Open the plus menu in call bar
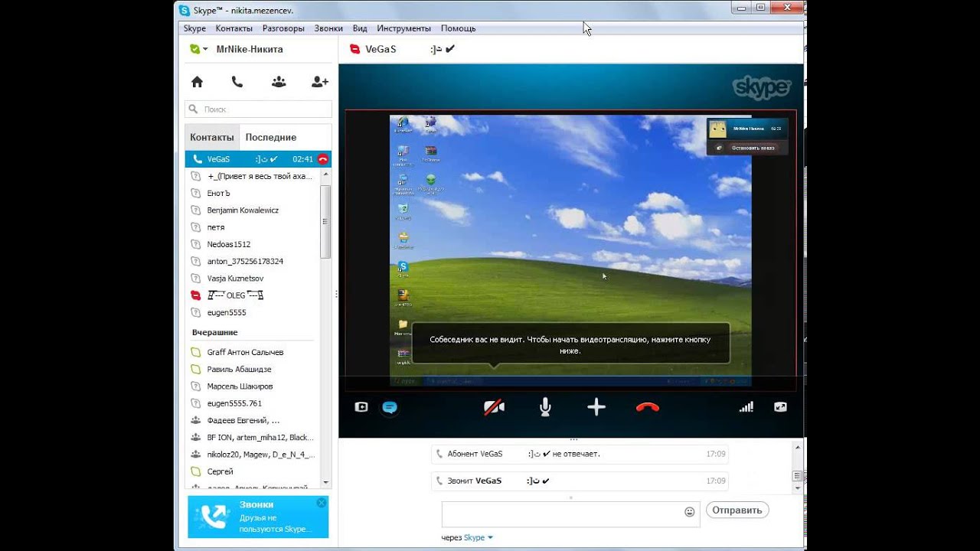980x551 pixels. [596, 407]
